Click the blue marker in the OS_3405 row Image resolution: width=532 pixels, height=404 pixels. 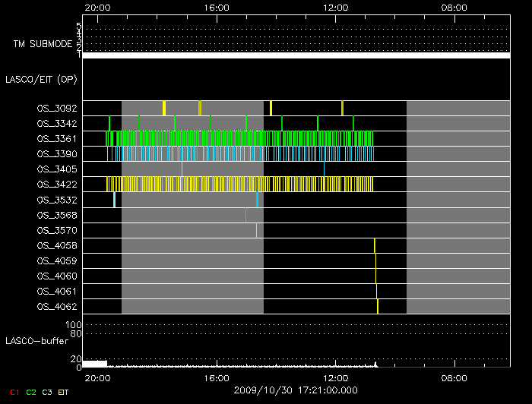324,169
